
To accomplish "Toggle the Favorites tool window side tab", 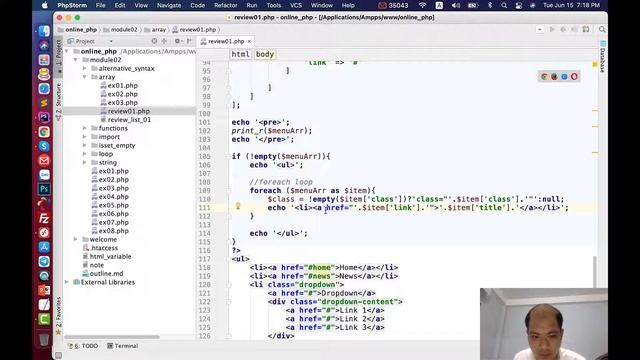I will click(x=58, y=315).
